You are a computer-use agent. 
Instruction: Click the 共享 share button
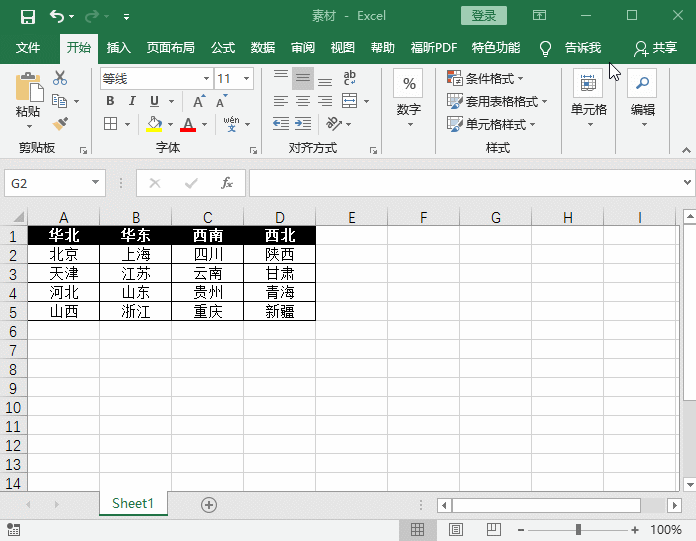tap(656, 47)
